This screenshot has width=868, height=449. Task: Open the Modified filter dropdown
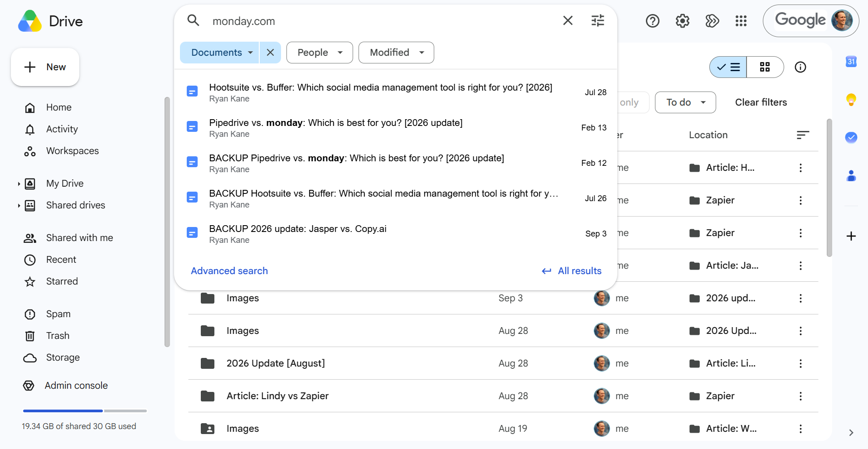click(396, 53)
